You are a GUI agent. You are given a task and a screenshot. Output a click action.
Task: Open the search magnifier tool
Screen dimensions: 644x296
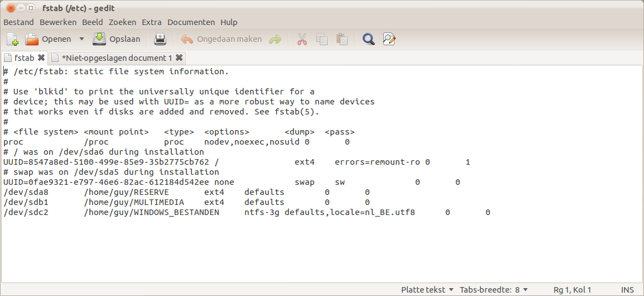pyautogui.click(x=368, y=39)
